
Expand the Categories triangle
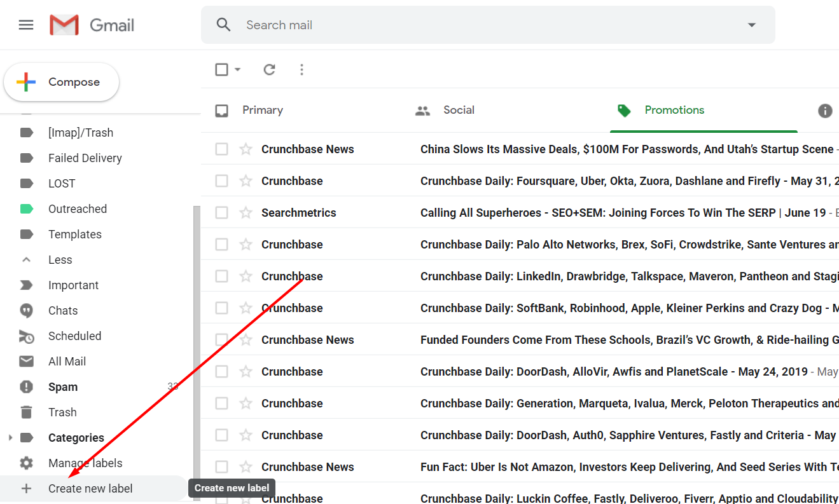[x=10, y=438]
